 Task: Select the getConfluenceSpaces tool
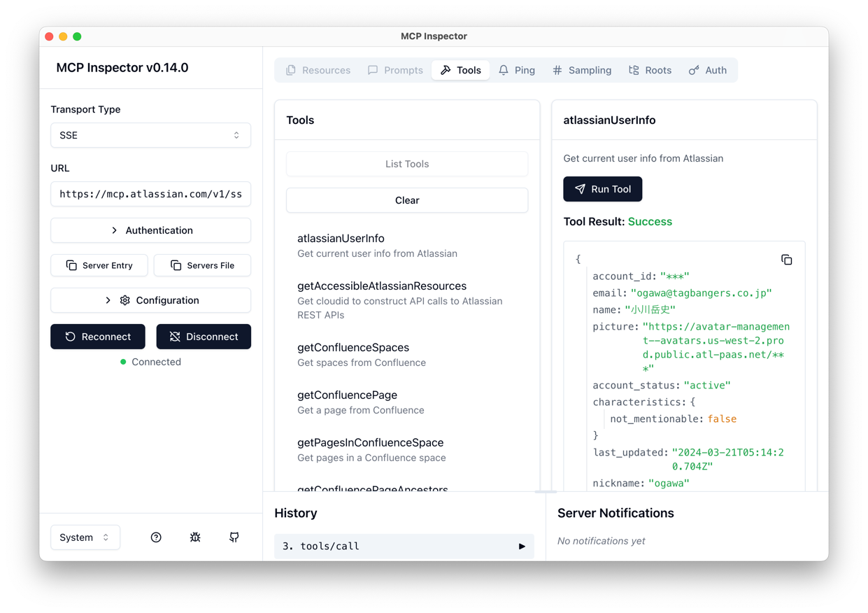[407, 355]
